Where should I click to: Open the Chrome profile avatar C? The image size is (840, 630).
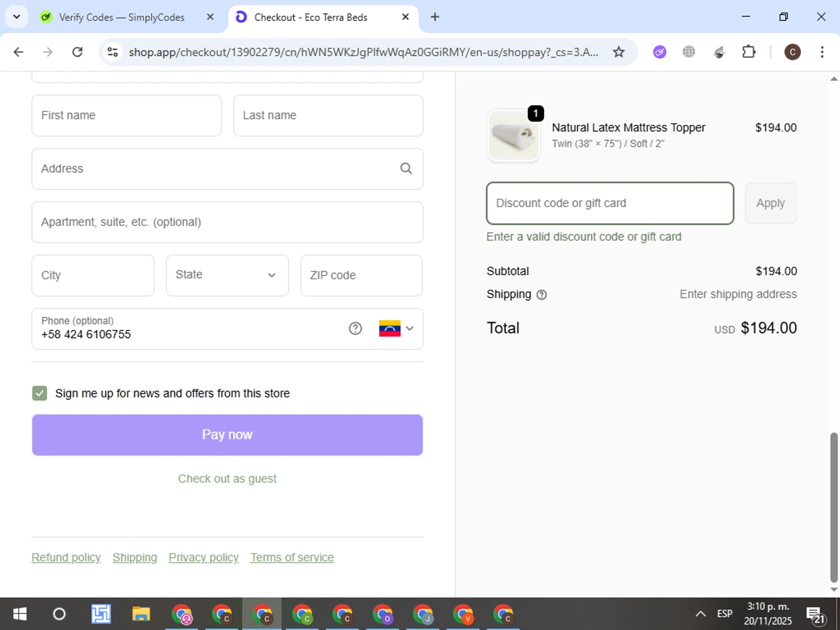point(792,52)
